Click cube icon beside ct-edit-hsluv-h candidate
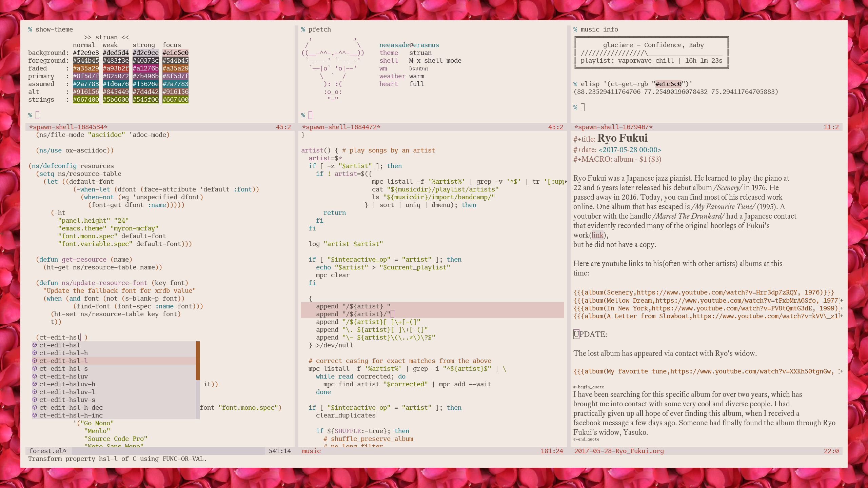The image size is (868, 488). (35, 384)
